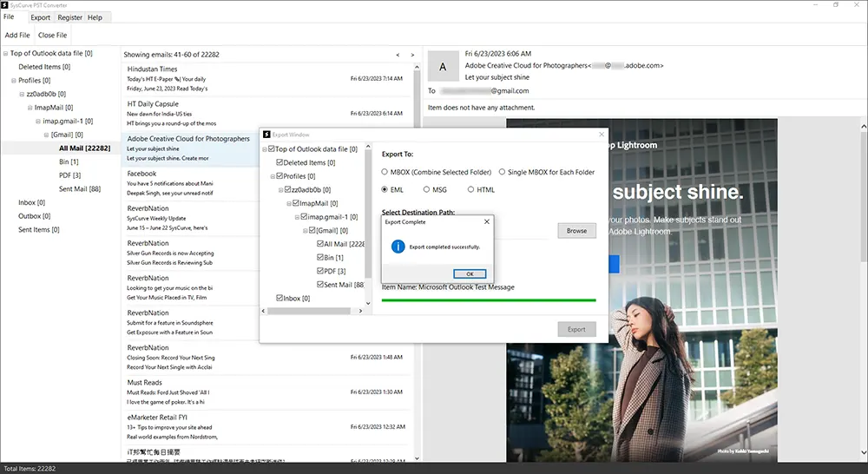
Task: Uncheck imap.gmail-1 checkbox in Export Window
Action: [304, 216]
